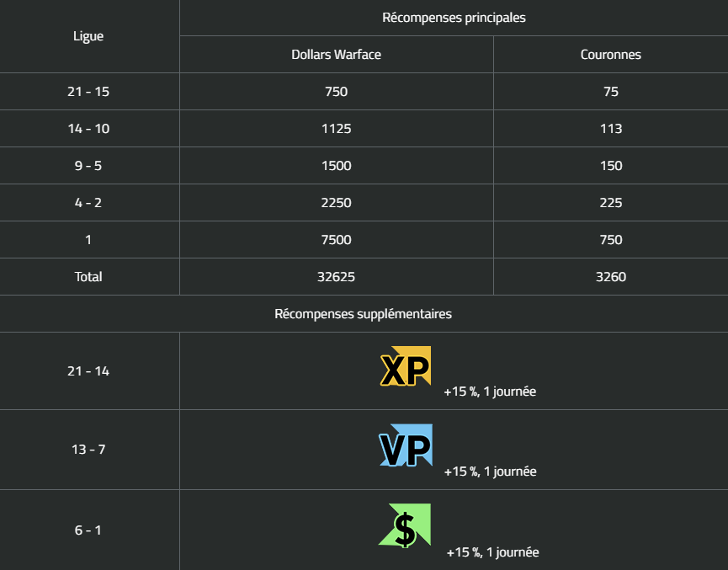Select the 21 - 15 league row
This screenshot has width=728, height=570.
click(364, 92)
